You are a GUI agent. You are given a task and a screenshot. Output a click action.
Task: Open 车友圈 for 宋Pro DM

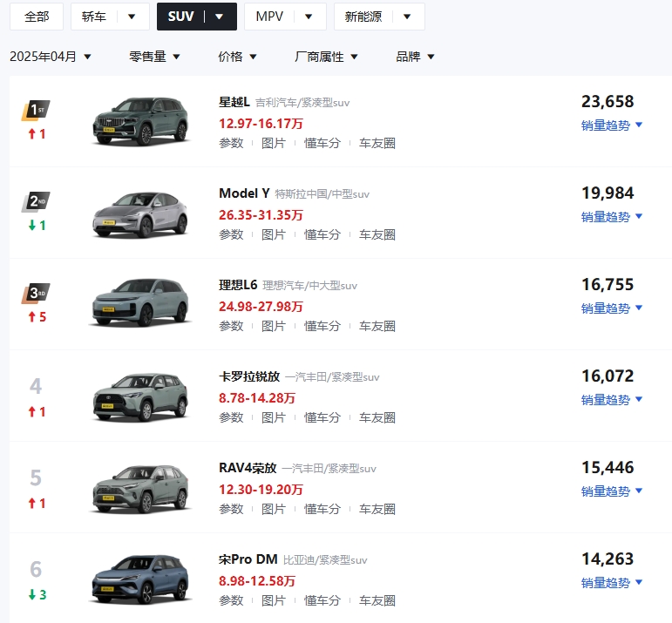click(x=377, y=600)
